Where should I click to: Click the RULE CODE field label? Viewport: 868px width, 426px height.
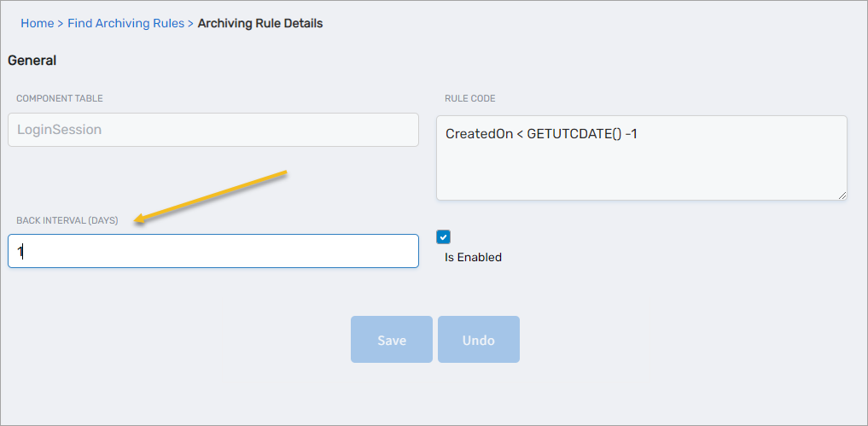point(469,99)
